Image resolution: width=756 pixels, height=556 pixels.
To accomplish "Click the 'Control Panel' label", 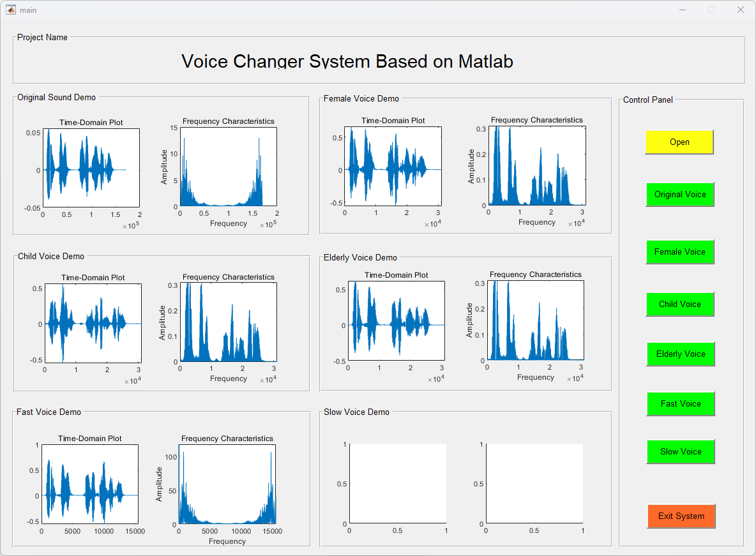I will pyautogui.click(x=648, y=100).
